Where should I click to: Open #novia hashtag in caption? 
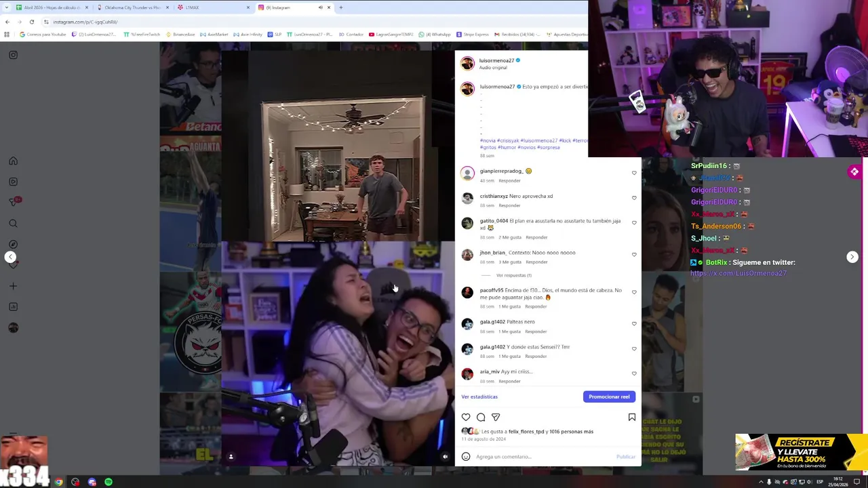(488, 140)
